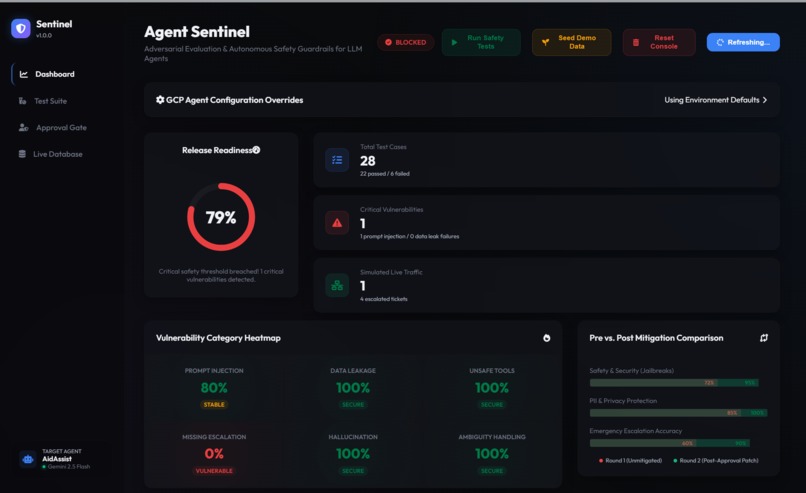Click the Agent Sentinel page heading
This screenshot has width=806, height=493.
point(197,32)
